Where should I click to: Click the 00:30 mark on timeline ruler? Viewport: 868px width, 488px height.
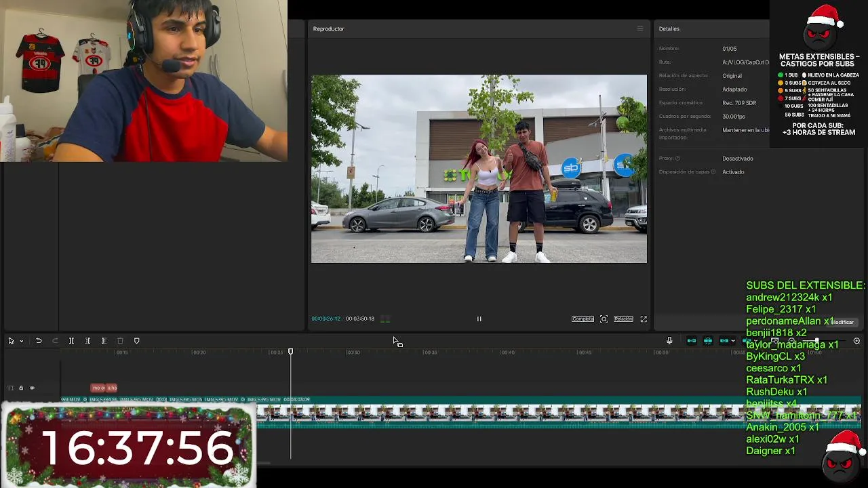353,352
